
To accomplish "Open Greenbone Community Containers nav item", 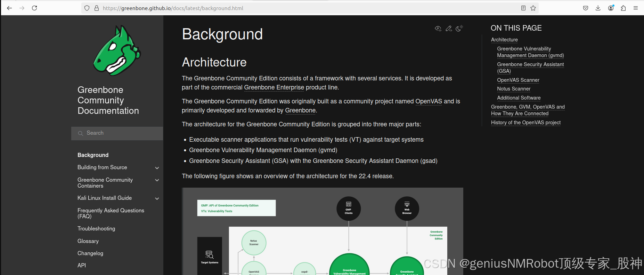I will (105, 183).
